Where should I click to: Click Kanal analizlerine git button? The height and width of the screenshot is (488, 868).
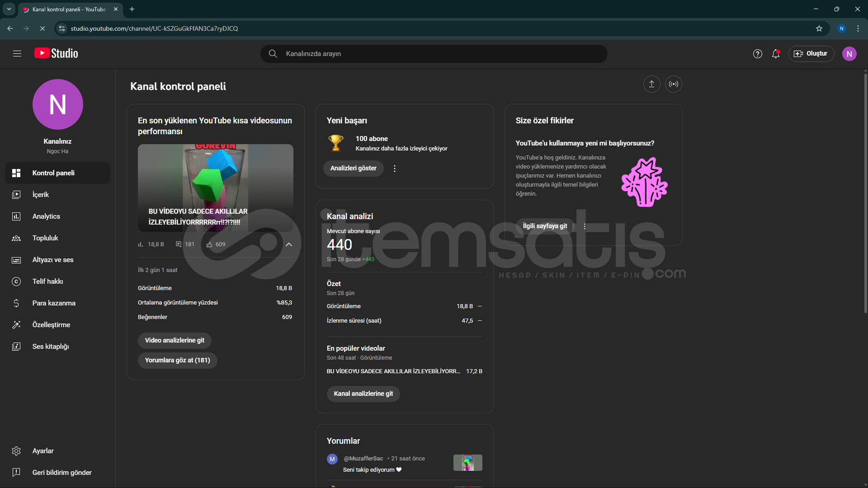(x=363, y=394)
